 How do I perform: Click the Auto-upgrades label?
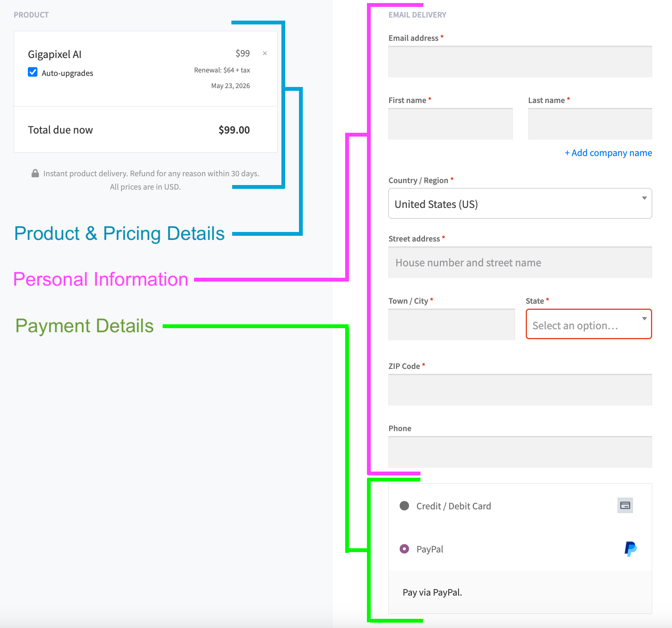point(68,73)
